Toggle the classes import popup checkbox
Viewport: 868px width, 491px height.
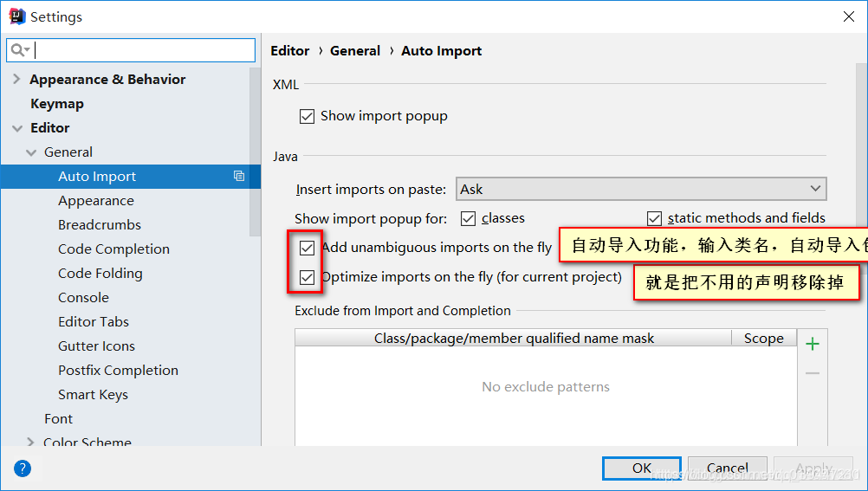point(468,218)
